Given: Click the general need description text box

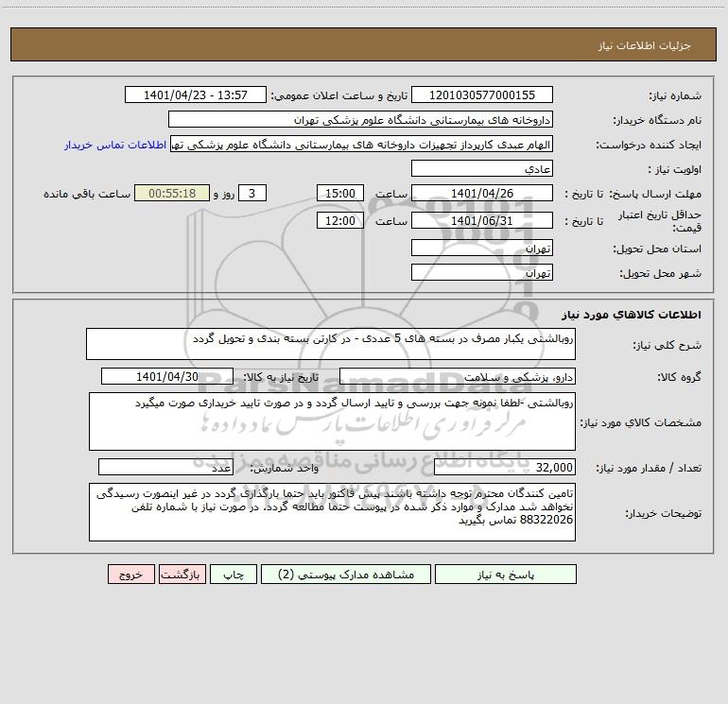Looking at the screenshot, I should 331,344.
